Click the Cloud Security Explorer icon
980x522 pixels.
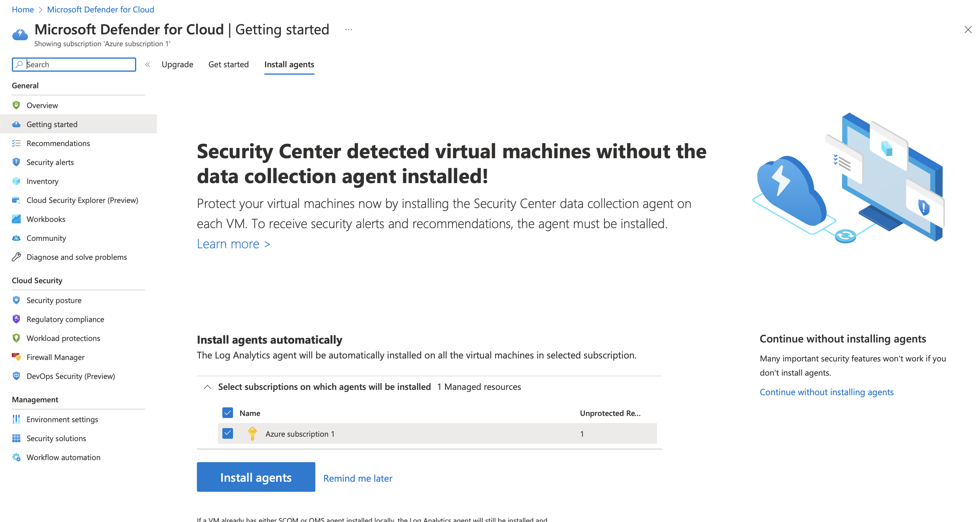click(x=16, y=200)
